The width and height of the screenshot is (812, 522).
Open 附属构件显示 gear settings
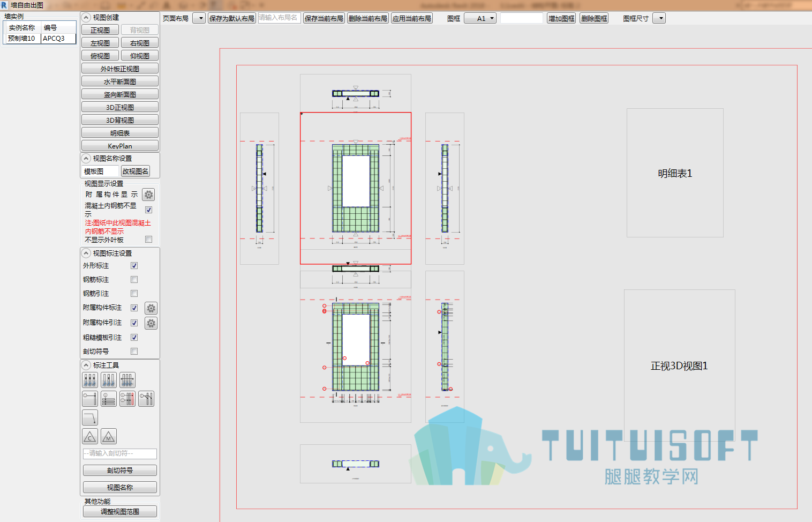149,195
